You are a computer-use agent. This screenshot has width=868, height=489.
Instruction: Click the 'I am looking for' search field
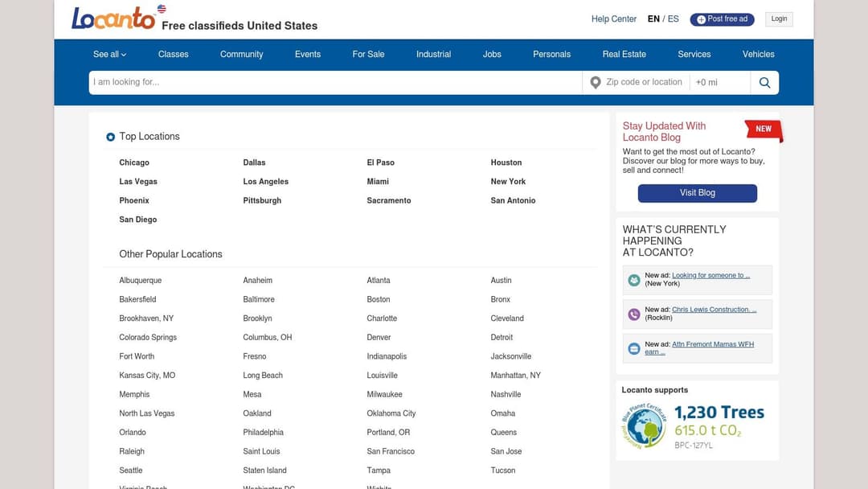(x=335, y=83)
